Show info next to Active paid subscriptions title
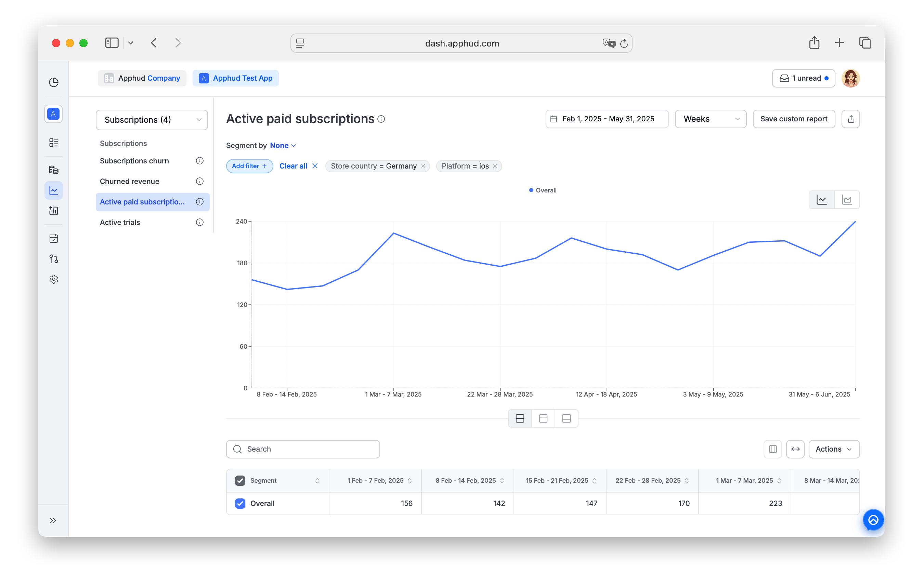This screenshot has height=588, width=923. tap(381, 119)
